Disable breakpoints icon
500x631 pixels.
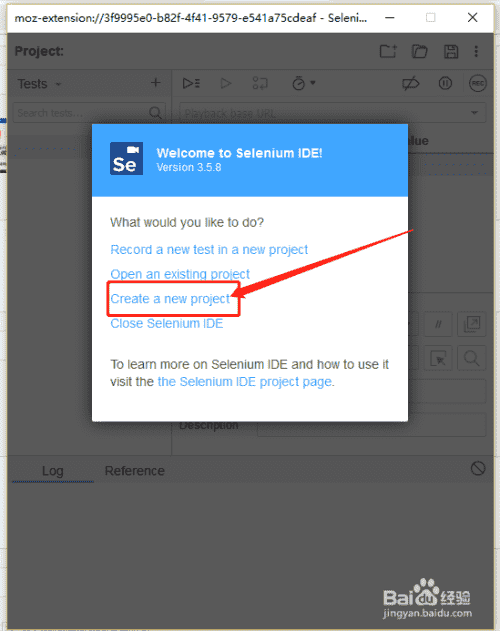(411, 84)
